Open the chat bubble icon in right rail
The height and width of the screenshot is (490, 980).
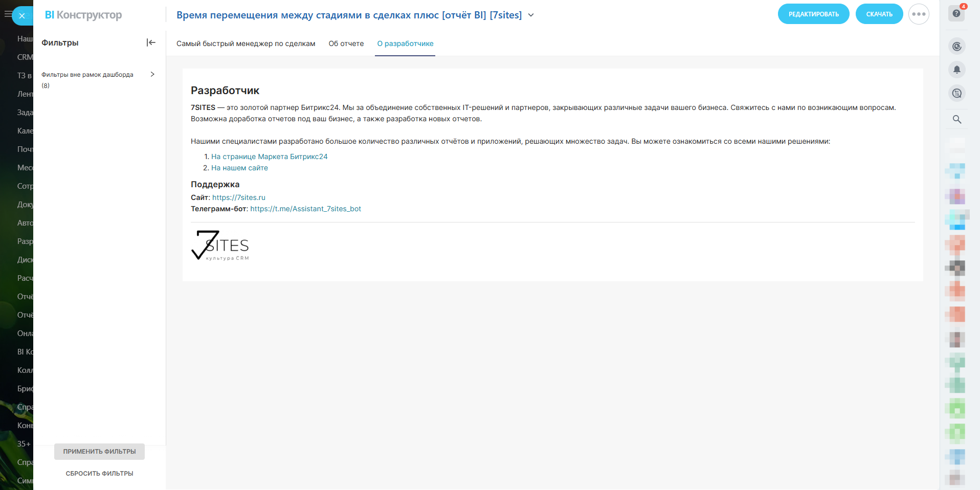957,93
